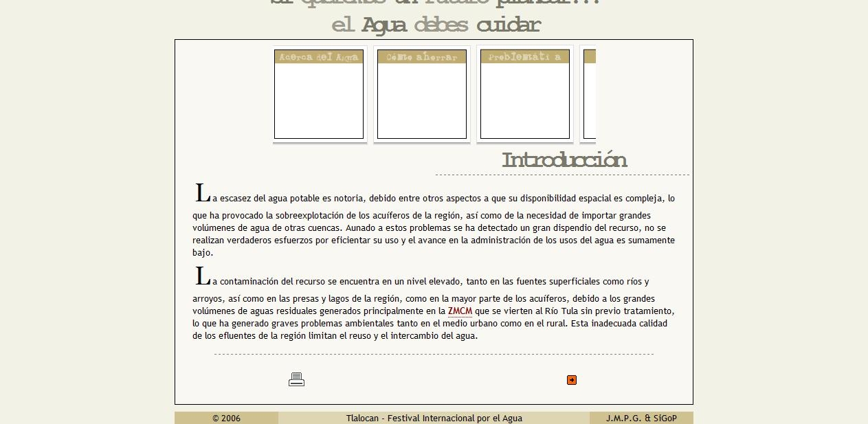Click the dashed divider line above printer icon
Screen dimensions: 868x424
pos(434,355)
